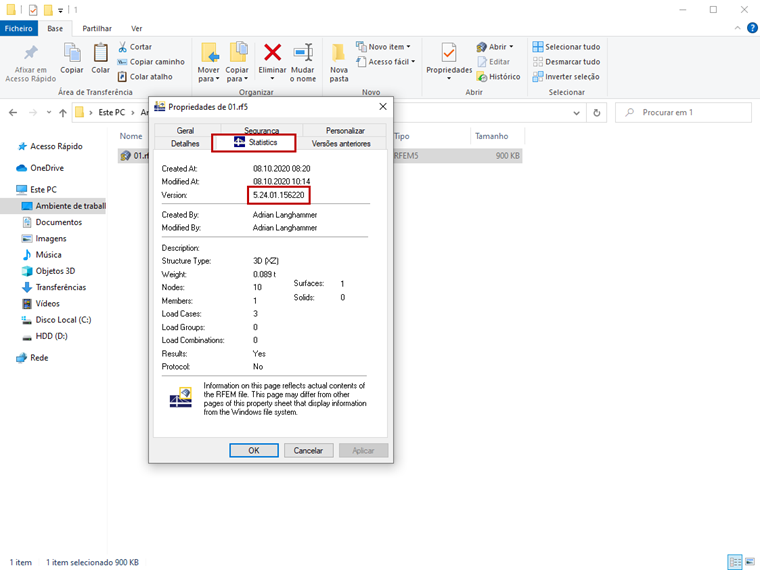
Task: Click the red Eliminar icon
Action: pyautogui.click(x=272, y=52)
